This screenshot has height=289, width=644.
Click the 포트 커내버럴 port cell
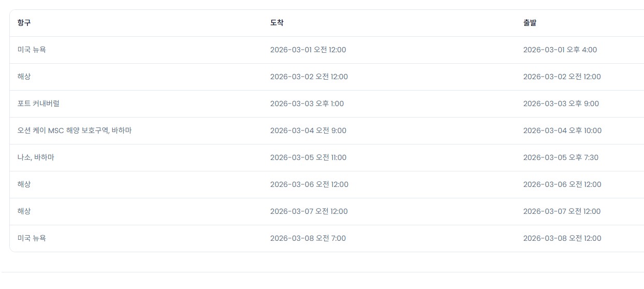(x=38, y=104)
